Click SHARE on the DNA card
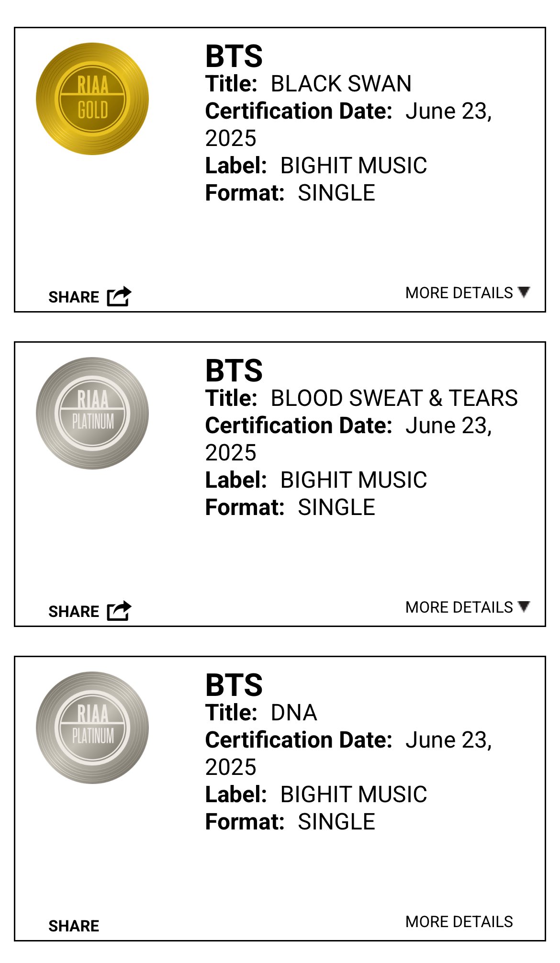This screenshot has height=963, width=560. tap(74, 926)
